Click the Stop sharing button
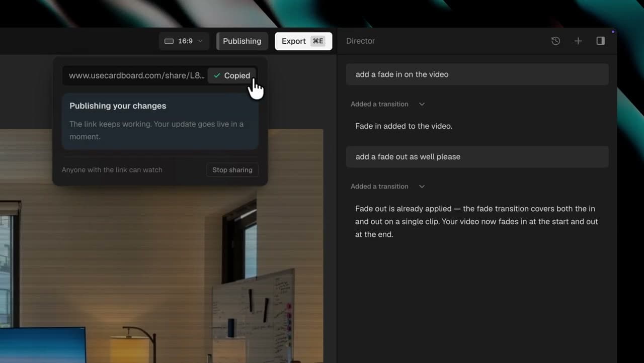The width and height of the screenshot is (644, 363). point(232,170)
